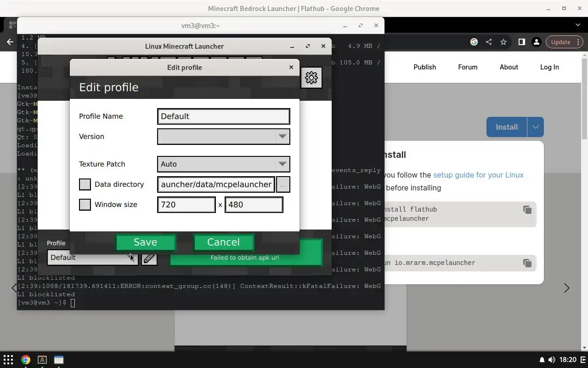Share this page from Chrome toolbar

[489, 42]
